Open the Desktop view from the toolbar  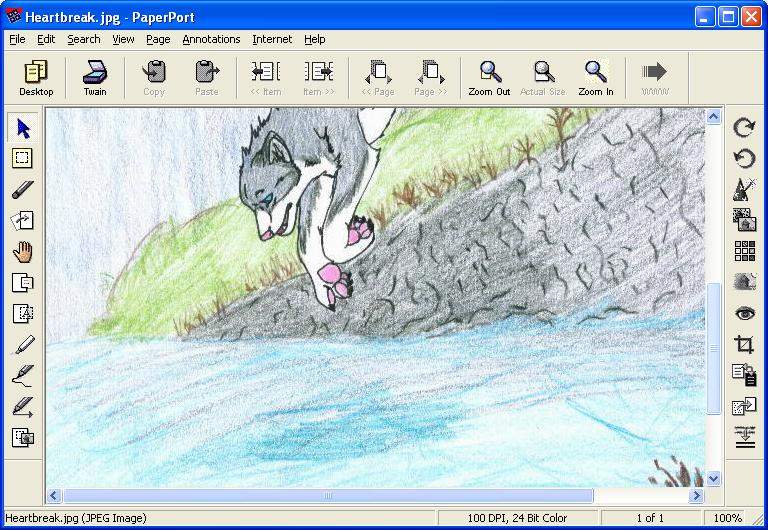tap(36, 78)
